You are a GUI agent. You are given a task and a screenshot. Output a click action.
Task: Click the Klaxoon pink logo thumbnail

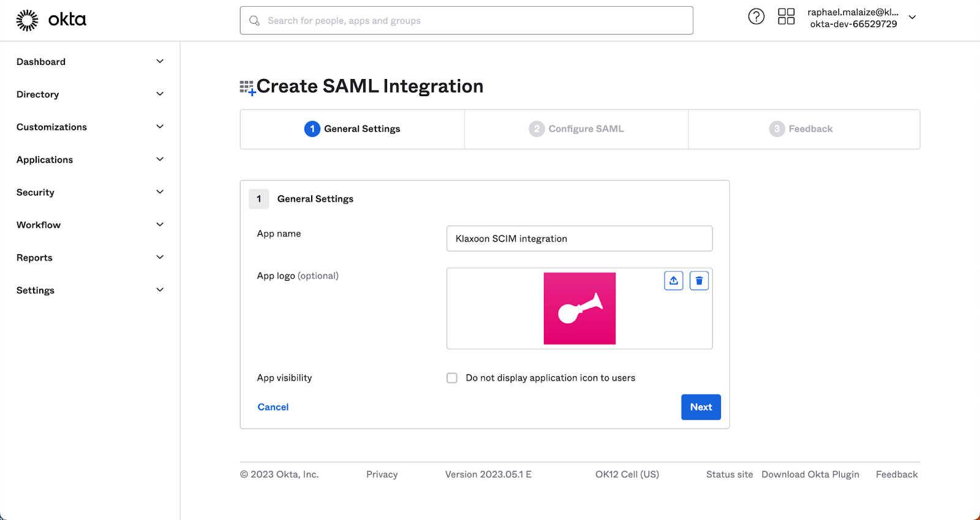579,309
